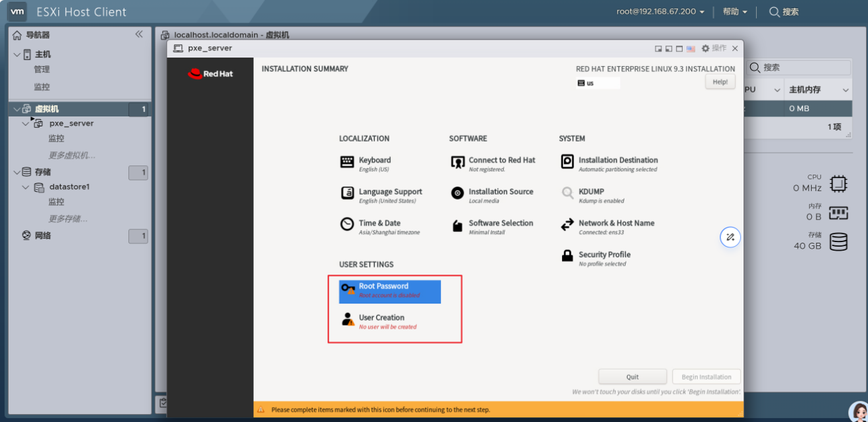Click the search field in VM list panel
The height and width of the screenshot is (422, 868).
pos(798,67)
